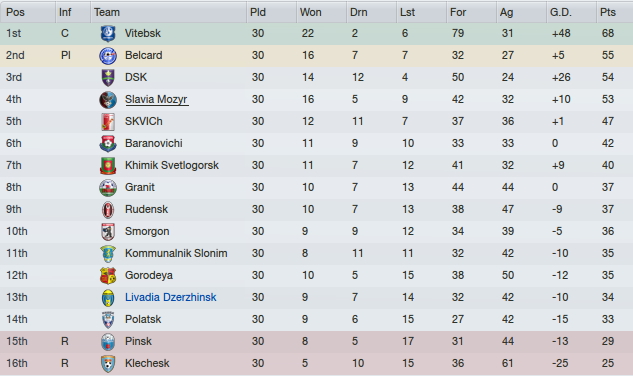Select the SKVICh red crest icon

pos(108,122)
